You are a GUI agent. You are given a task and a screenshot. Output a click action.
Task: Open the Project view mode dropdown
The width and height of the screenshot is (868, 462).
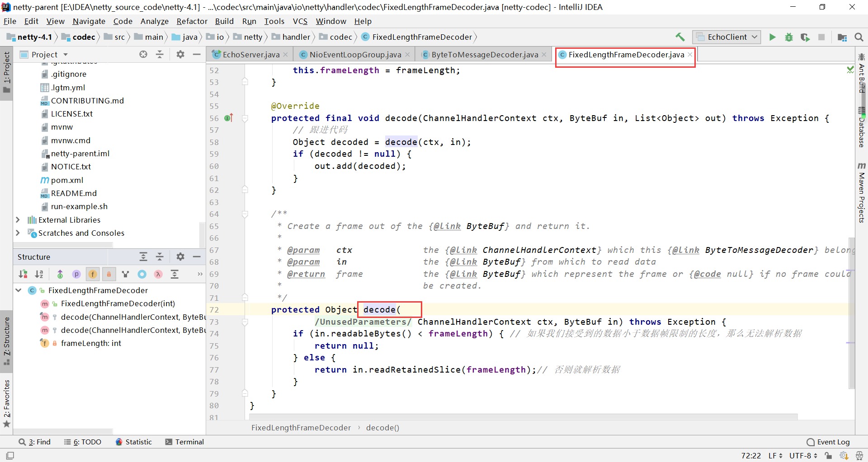[66, 55]
